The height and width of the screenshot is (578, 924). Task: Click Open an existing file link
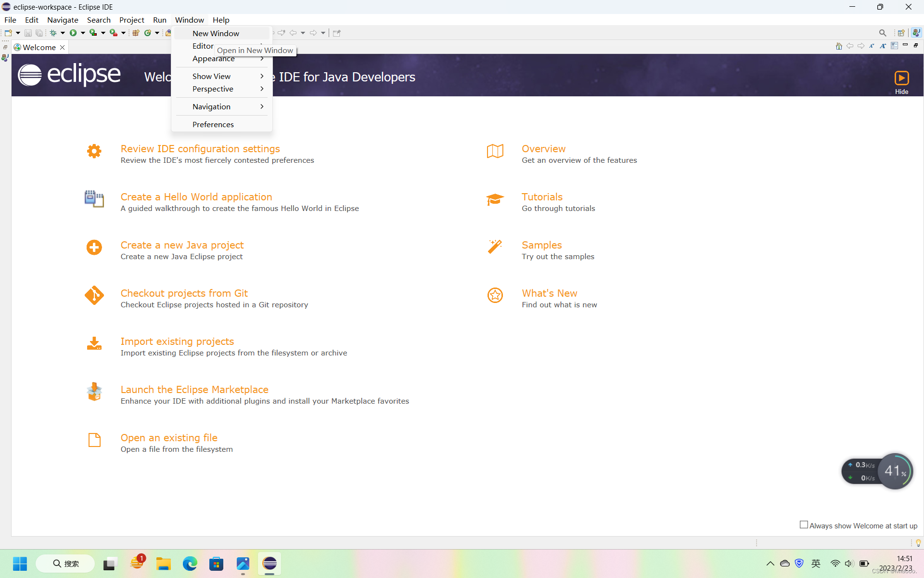pyautogui.click(x=169, y=438)
